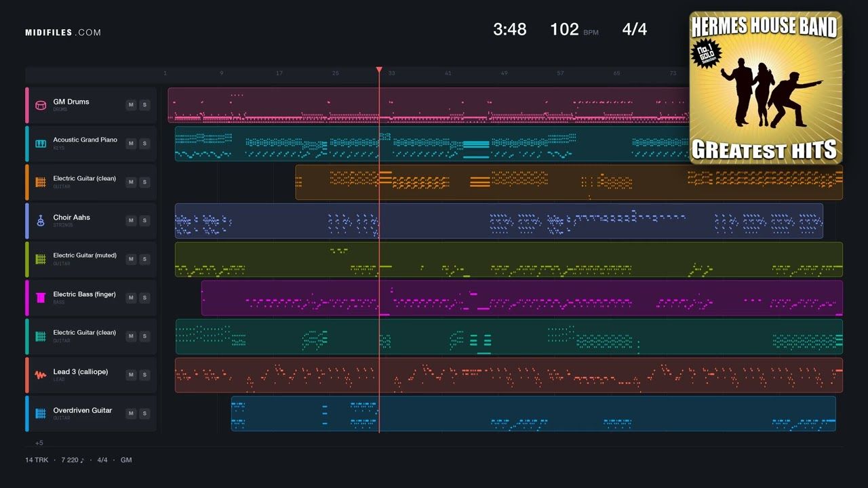Solo the Overdriven Guitar track
868x488 pixels.
144,413
